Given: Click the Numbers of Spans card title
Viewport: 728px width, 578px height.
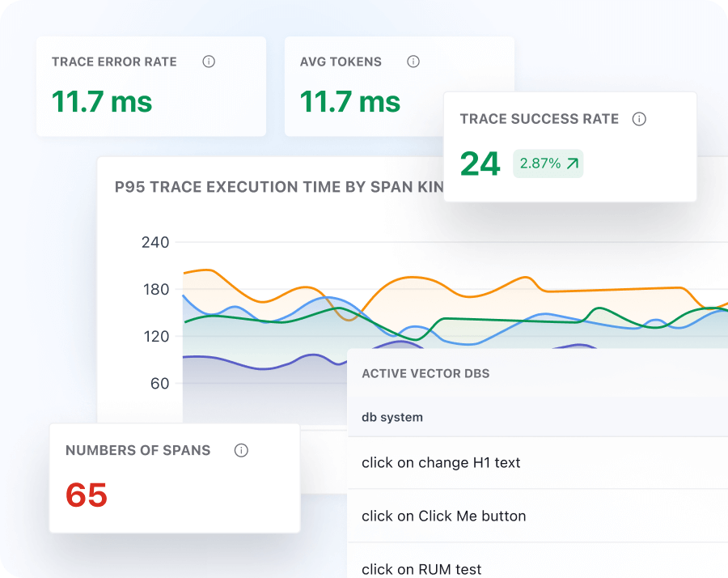Looking at the screenshot, I should [x=138, y=450].
